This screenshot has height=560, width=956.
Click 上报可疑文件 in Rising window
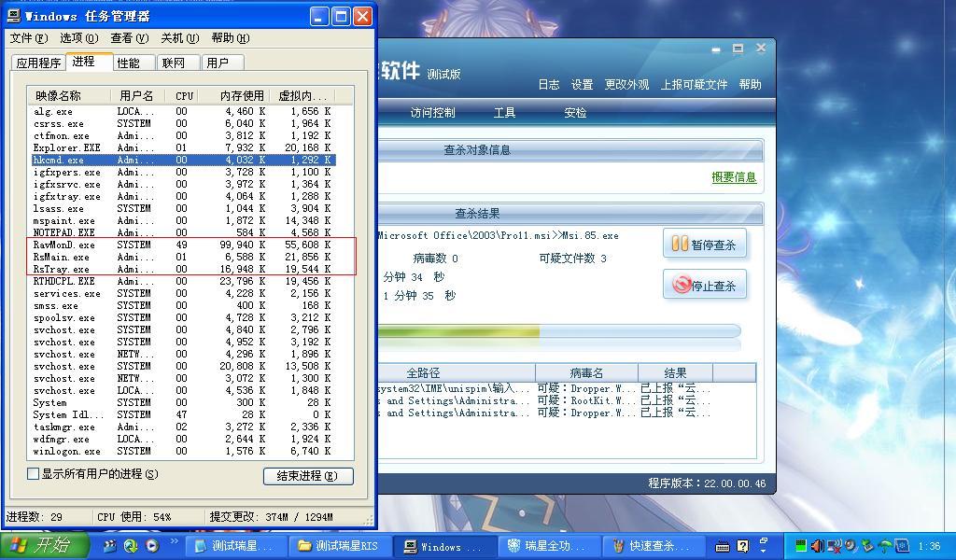(694, 85)
